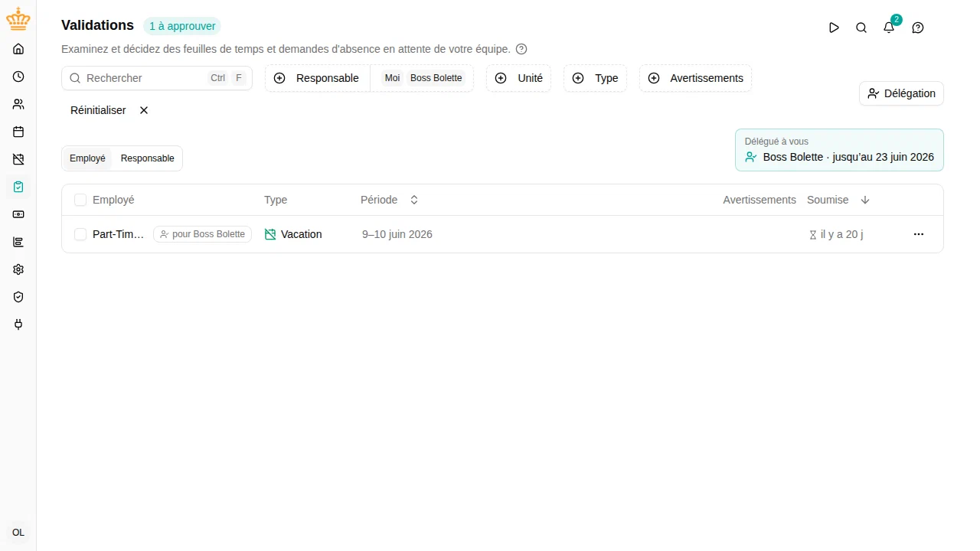Open the bar chart reports icon

(x=18, y=242)
